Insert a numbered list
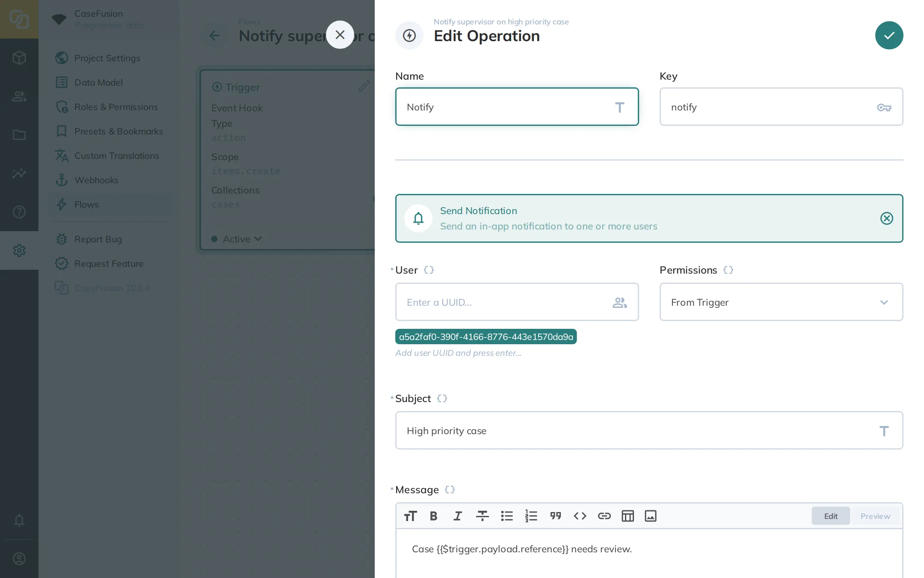Image resolution: width=924 pixels, height=578 pixels. [531, 516]
